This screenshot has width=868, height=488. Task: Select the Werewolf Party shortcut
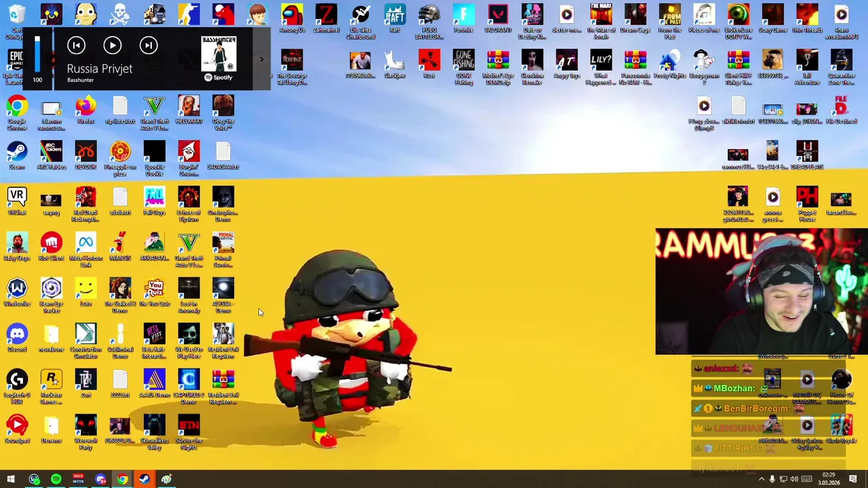pos(85,432)
